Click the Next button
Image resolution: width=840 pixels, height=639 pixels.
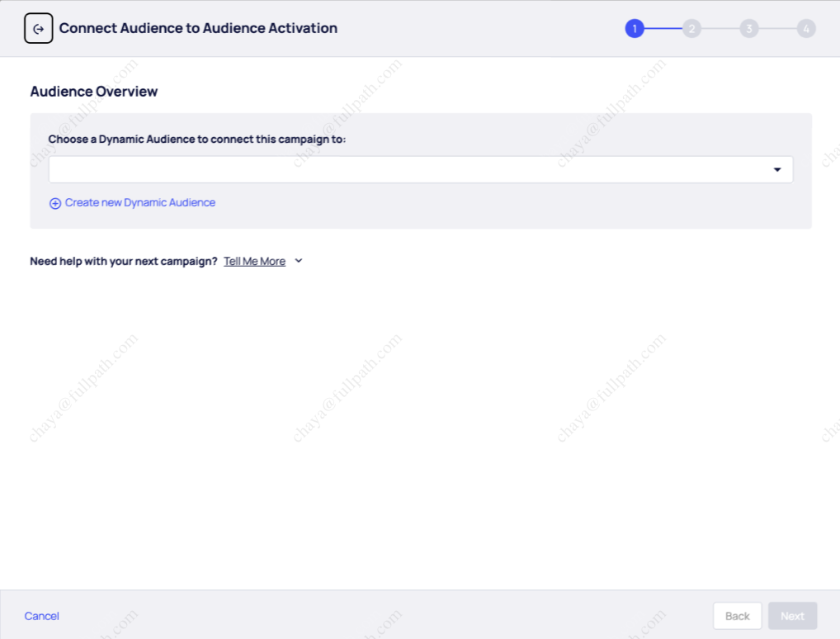tap(792, 616)
